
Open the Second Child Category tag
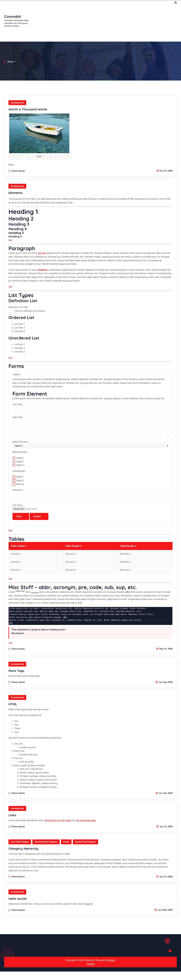(86, 842)
